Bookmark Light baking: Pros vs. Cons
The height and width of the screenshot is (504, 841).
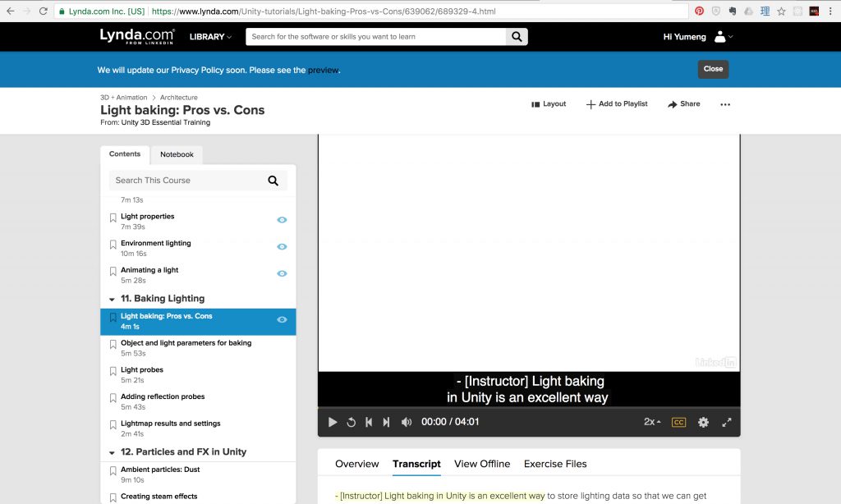coord(113,318)
